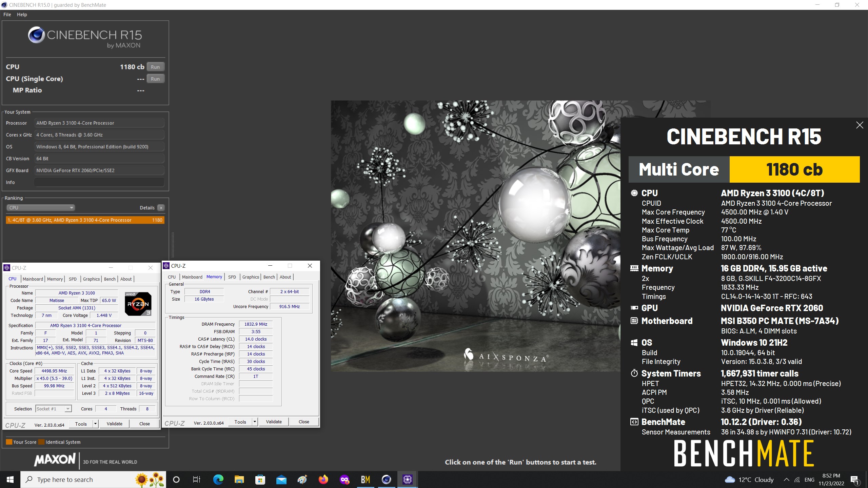Click the ENG language indicator

(809, 480)
